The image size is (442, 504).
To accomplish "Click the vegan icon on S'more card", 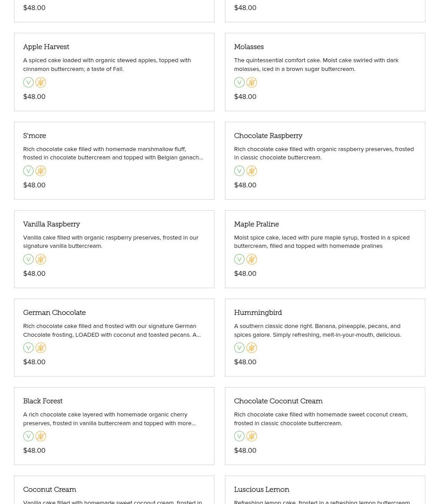I will [28, 171].
